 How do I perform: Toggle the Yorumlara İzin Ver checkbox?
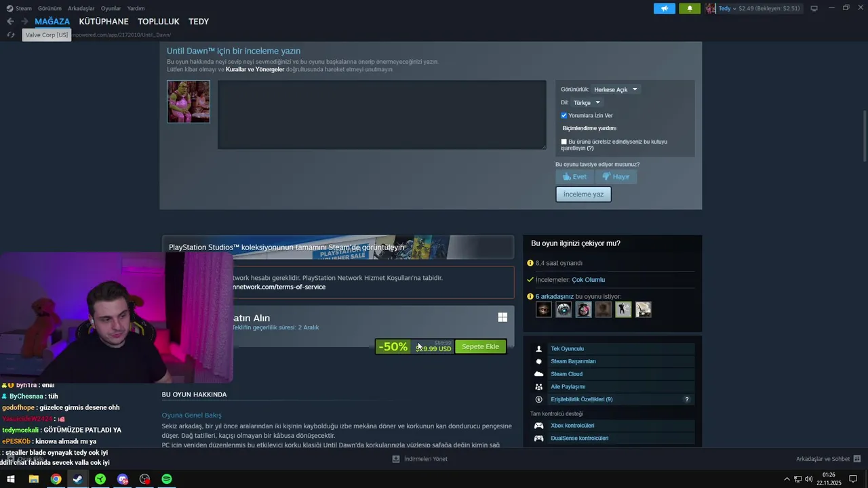[x=564, y=116]
